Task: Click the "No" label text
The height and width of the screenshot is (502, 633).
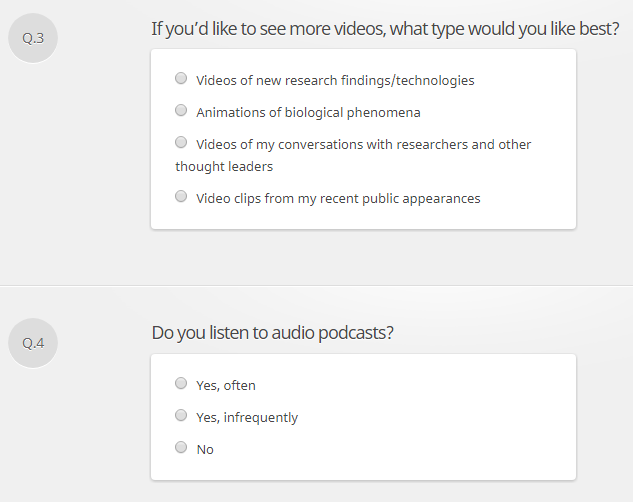Action: coord(205,449)
